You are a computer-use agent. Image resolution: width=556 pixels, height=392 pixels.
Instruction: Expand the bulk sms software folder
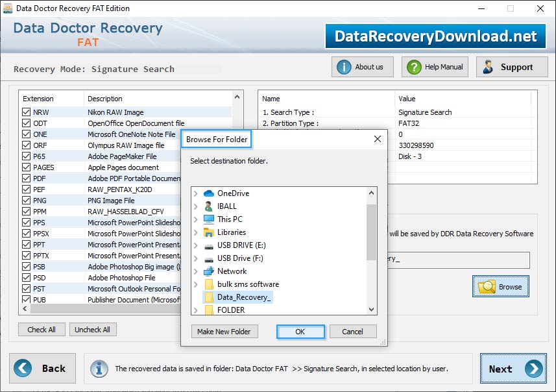tap(196, 284)
